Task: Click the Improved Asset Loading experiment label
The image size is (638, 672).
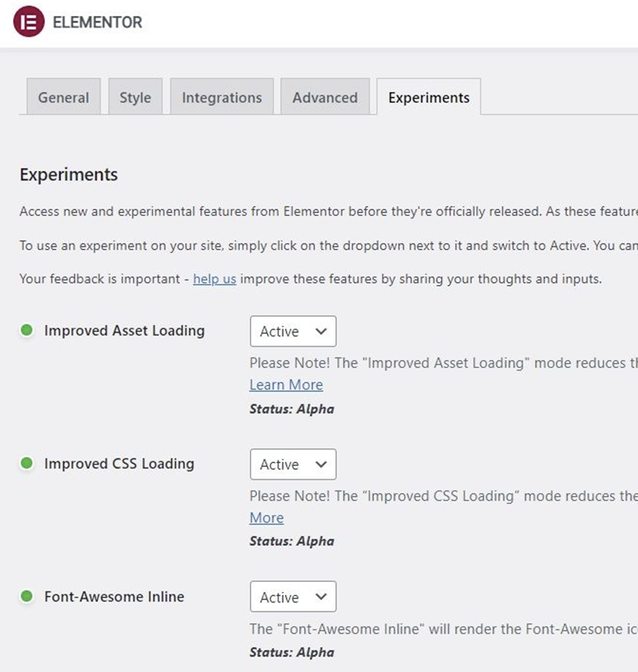Action: [125, 330]
